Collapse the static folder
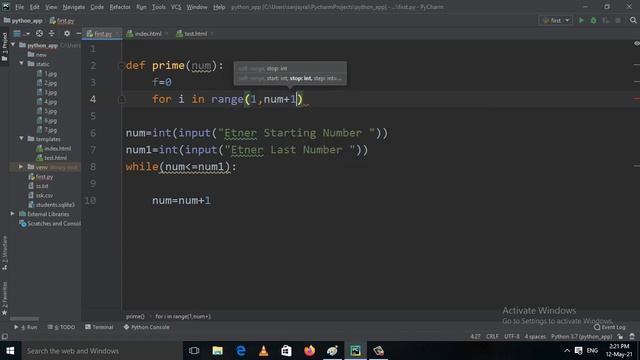The height and width of the screenshot is (360, 640). 22,63
